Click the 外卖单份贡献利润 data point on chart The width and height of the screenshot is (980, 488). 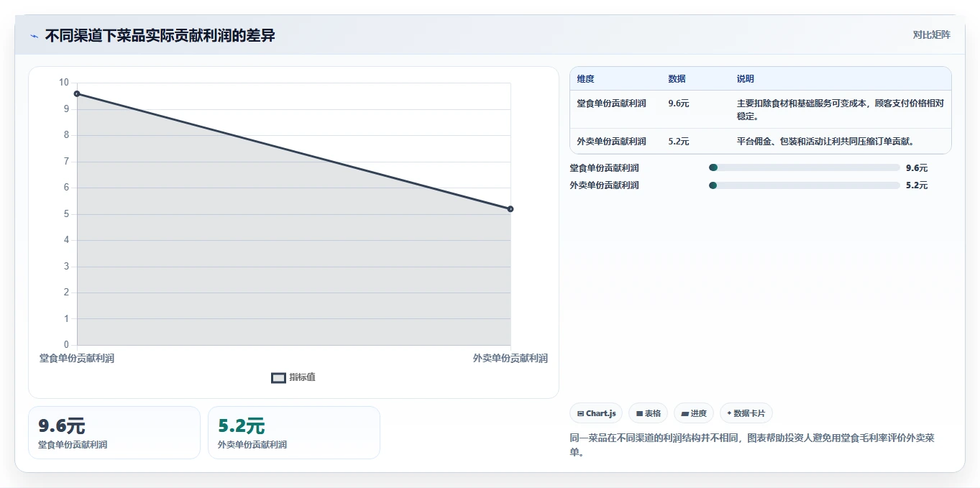(x=510, y=209)
